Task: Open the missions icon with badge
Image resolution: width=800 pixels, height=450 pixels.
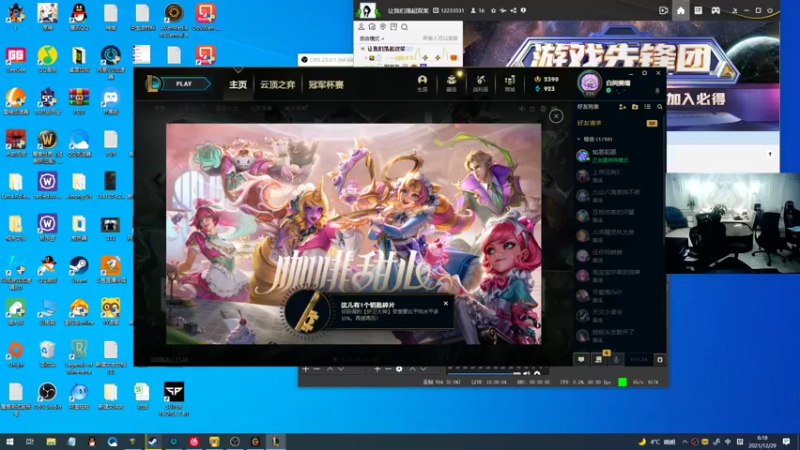Action: pyautogui.click(x=599, y=359)
